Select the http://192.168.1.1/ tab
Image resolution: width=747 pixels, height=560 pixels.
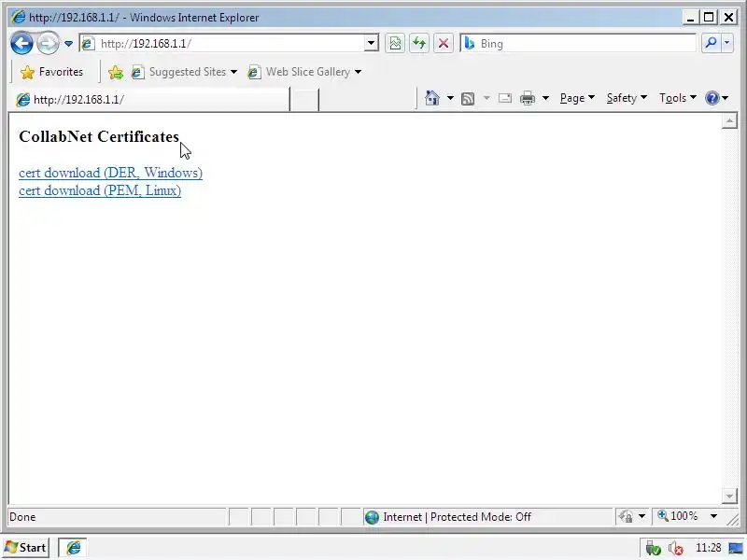coord(150,100)
